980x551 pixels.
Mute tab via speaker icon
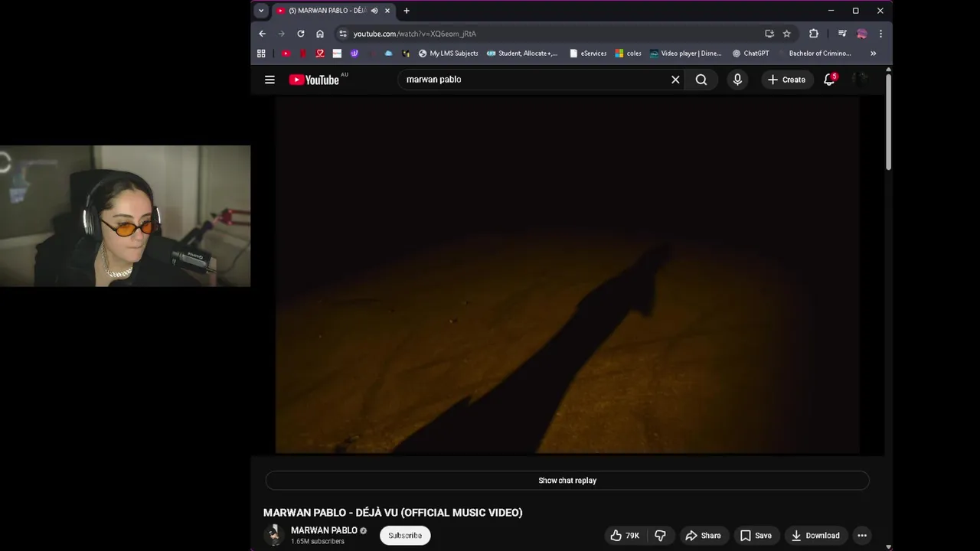pyautogui.click(x=374, y=11)
